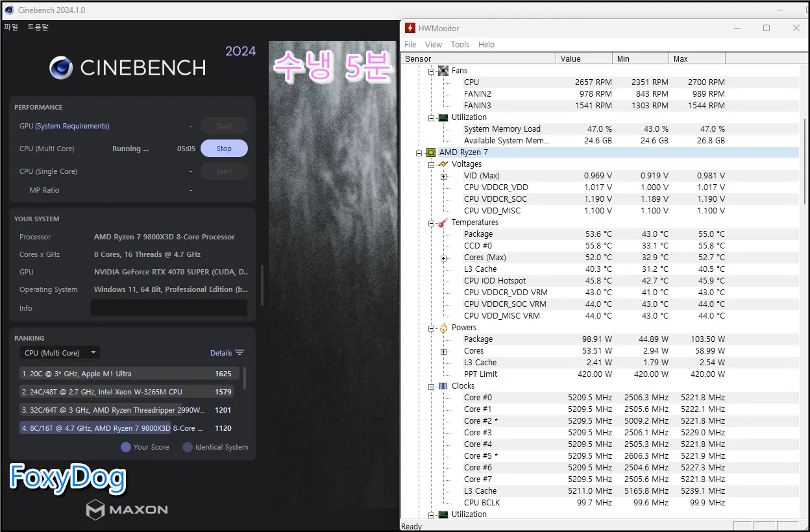Expand the Cores (Max) temperature entry

[443, 258]
